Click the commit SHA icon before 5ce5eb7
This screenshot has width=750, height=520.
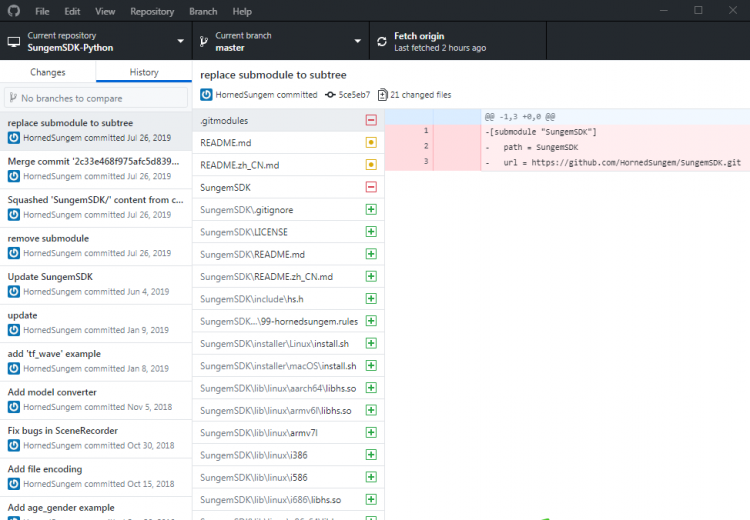tap(330, 95)
